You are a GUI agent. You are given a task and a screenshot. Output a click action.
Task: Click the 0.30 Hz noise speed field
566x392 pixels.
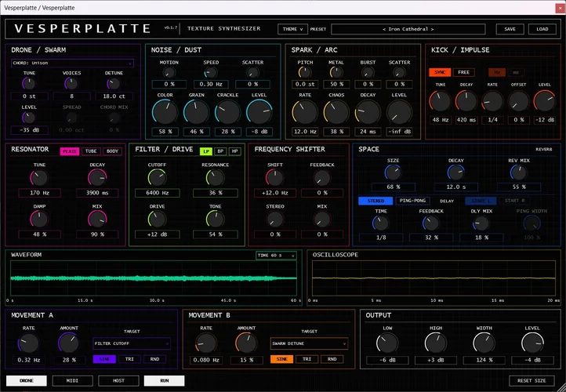(x=211, y=85)
